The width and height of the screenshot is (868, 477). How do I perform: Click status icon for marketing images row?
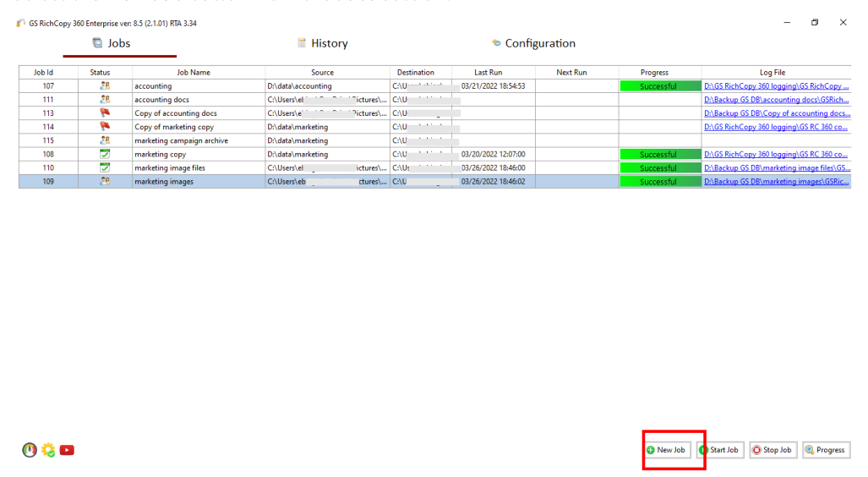click(x=105, y=181)
